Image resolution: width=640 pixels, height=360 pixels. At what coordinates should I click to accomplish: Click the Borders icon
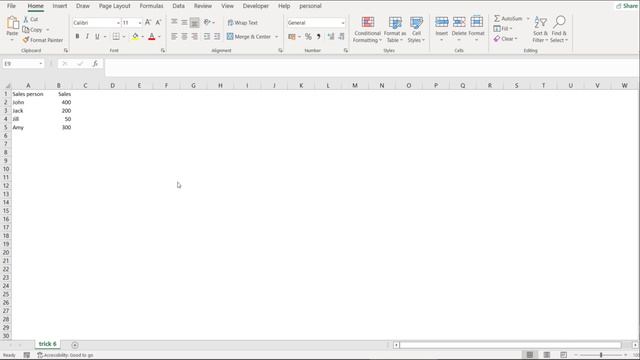(x=116, y=37)
